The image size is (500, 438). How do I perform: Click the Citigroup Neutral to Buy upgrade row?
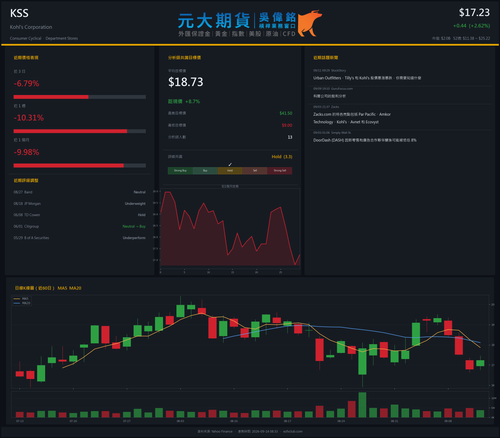(79, 226)
